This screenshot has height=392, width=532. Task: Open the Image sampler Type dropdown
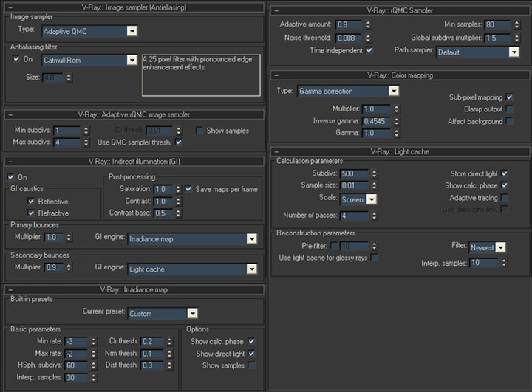132,32
